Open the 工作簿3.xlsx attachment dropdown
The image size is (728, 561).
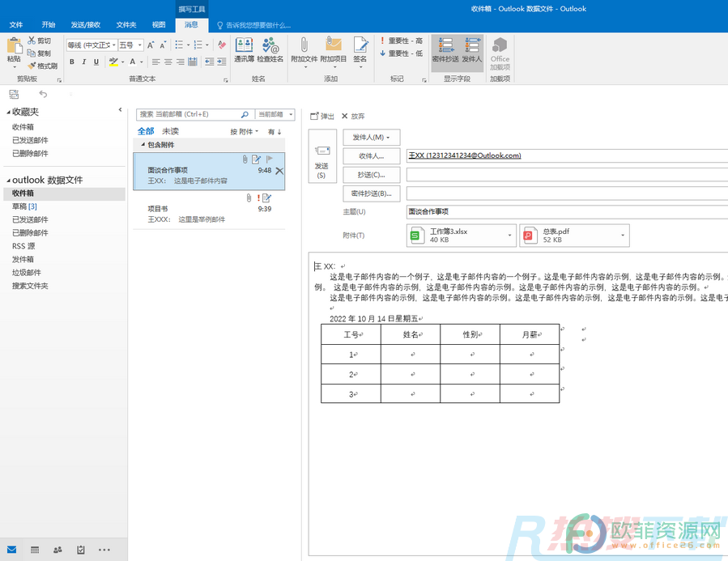click(509, 236)
